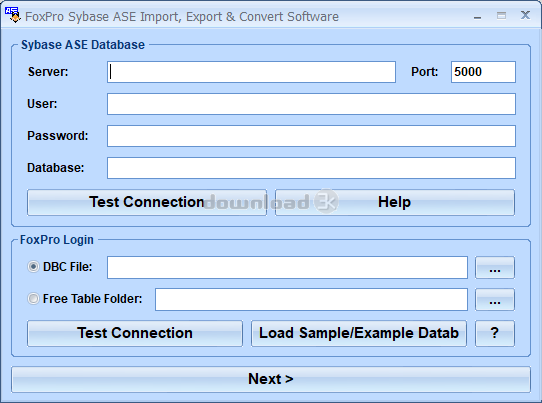Screen dimensions: 542x403
Task: Click the User input field
Action: click(x=311, y=104)
